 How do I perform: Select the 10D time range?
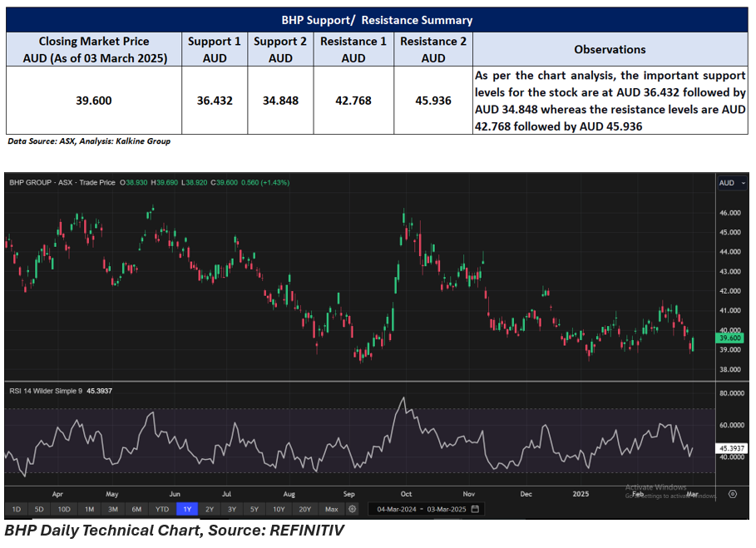point(64,509)
